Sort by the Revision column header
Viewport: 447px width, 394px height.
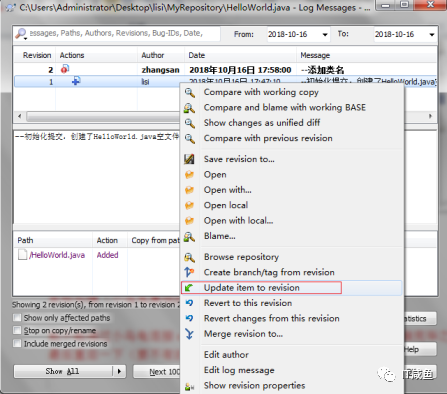click(x=34, y=55)
